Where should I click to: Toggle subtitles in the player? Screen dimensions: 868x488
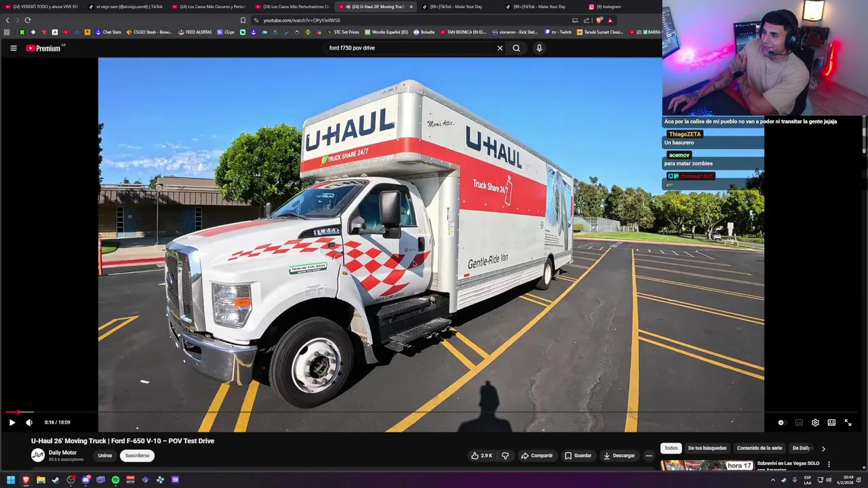point(799,422)
